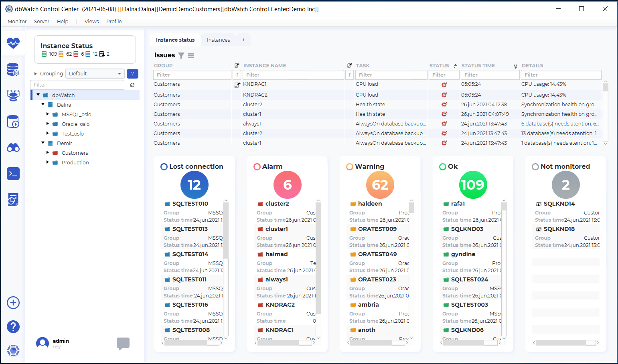Select SQLKND14 in Not monitored list

tap(559, 204)
